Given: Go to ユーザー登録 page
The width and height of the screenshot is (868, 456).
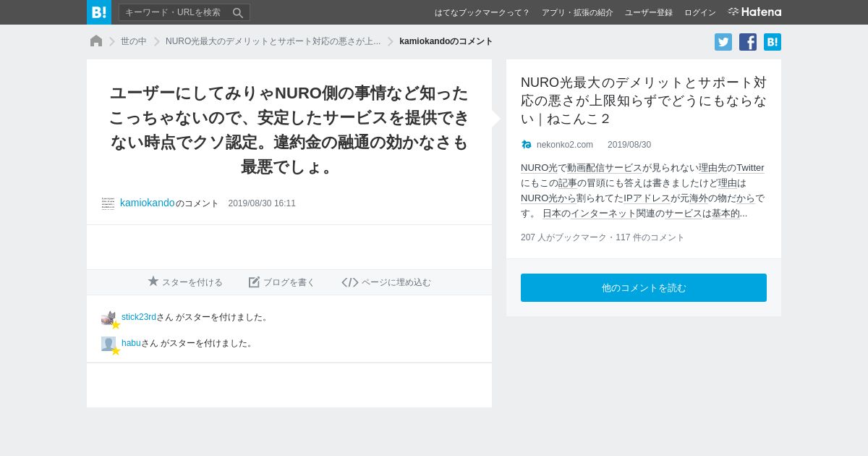Looking at the screenshot, I should pos(649,12).
